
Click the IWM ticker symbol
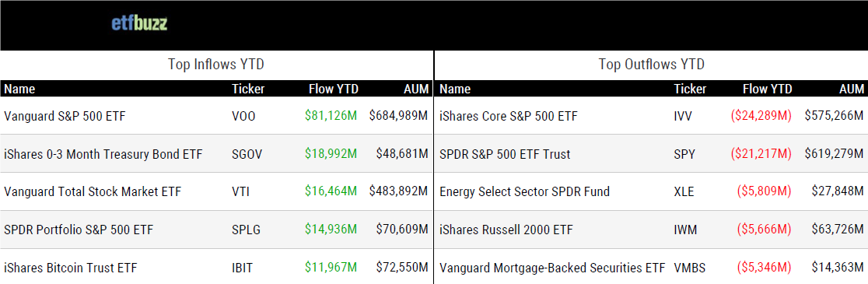pos(685,230)
